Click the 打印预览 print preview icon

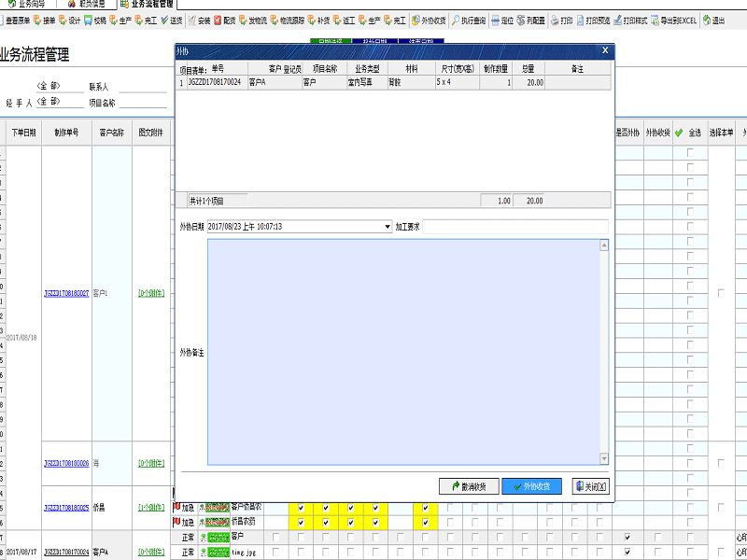pyautogui.click(x=593, y=20)
